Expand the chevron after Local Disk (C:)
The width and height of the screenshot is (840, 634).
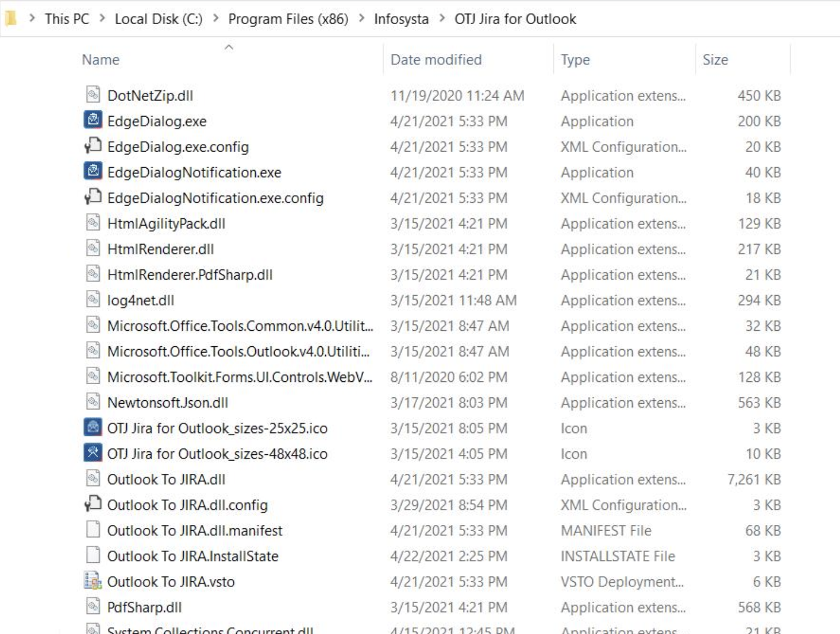pyautogui.click(x=216, y=18)
